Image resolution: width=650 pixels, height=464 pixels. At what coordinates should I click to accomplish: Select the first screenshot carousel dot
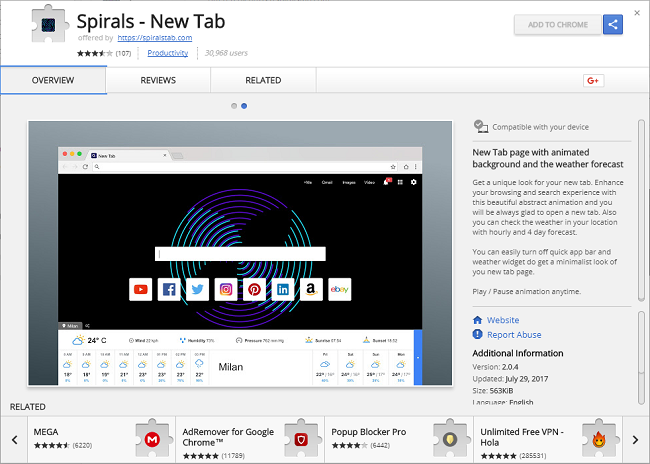click(234, 105)
